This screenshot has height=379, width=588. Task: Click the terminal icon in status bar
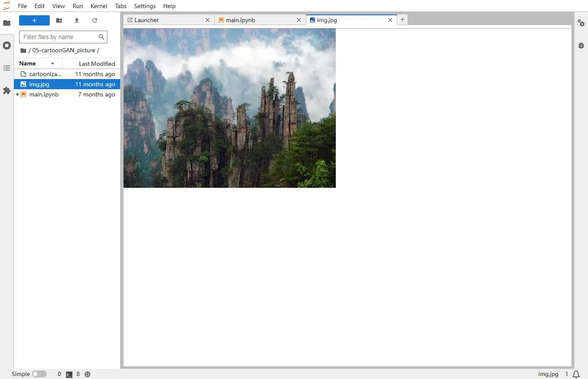[69, 374]
